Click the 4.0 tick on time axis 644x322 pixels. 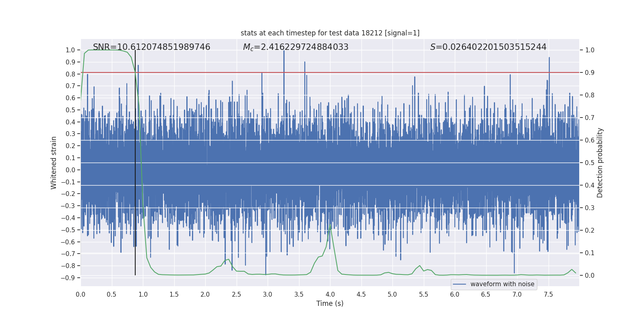pos(330,294)
